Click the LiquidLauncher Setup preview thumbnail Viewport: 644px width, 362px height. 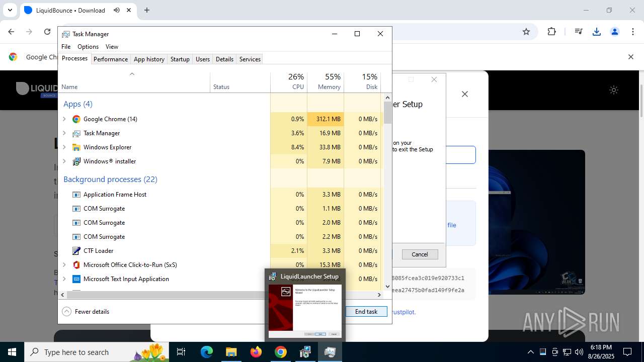[305, 311]
